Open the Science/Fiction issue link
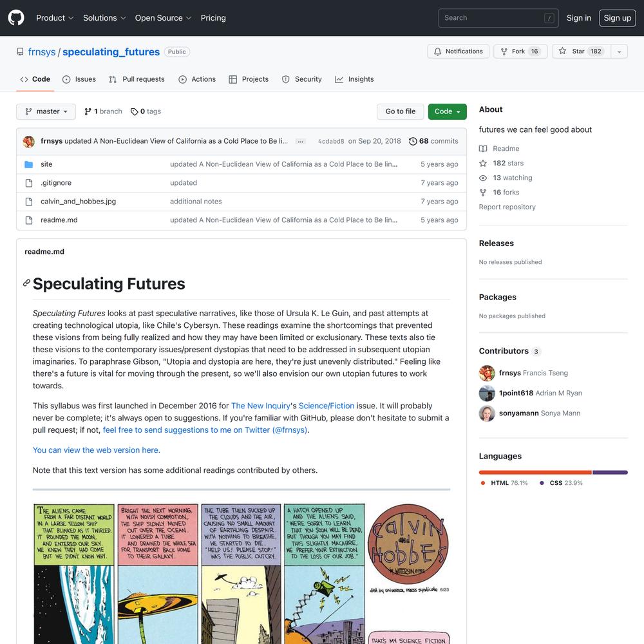The image size is (644, 644). click(327, 406)
